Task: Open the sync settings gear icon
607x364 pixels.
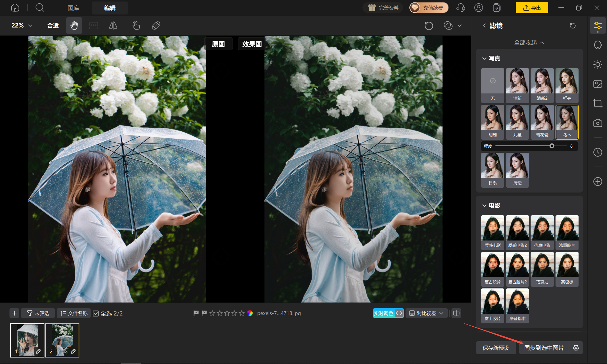Action: click(576, 348)
